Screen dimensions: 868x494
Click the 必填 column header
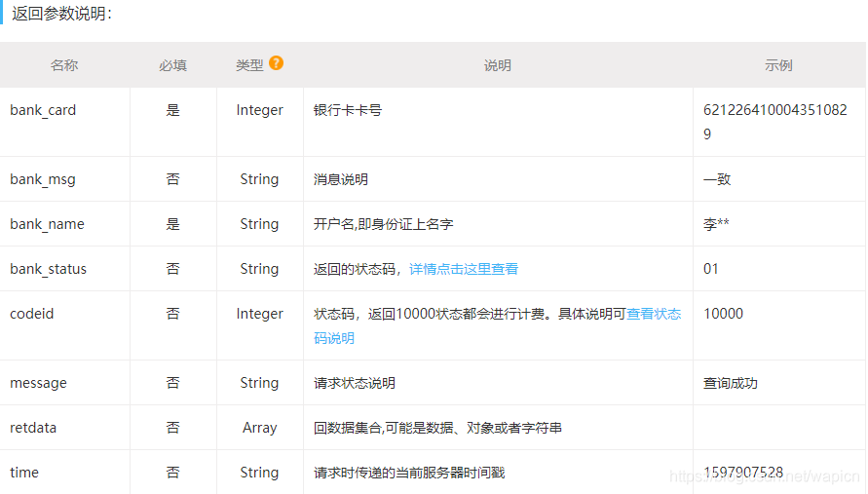(172, 65)
